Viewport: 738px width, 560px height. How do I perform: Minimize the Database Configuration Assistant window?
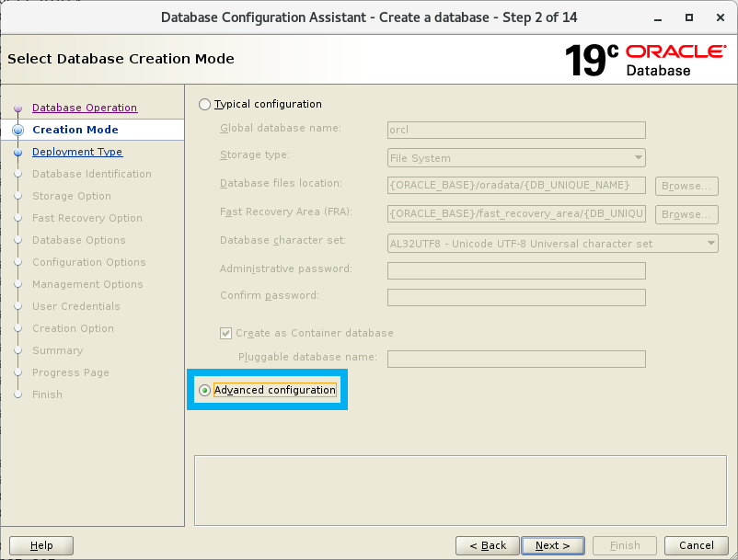[658, 17]
